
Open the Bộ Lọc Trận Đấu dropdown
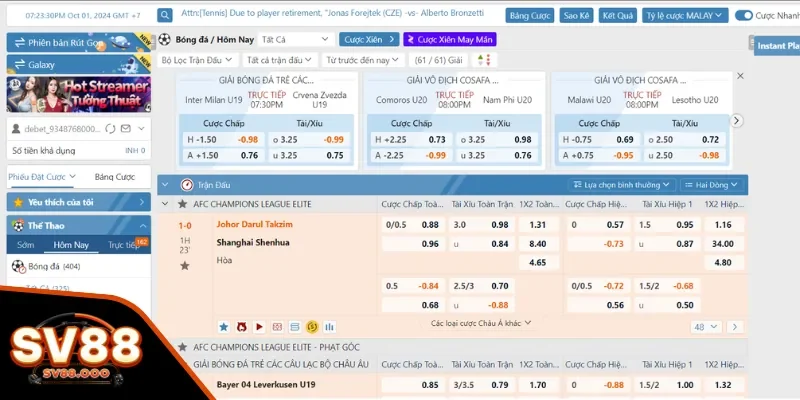[x=197, y=60]
